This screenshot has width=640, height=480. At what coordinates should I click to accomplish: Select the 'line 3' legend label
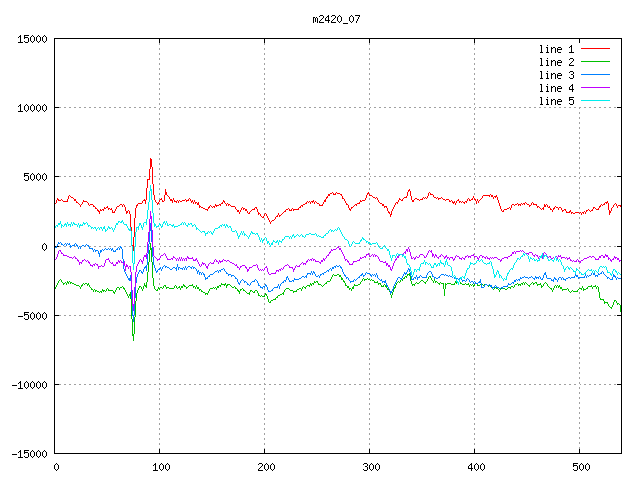click(x=556, y=75)
